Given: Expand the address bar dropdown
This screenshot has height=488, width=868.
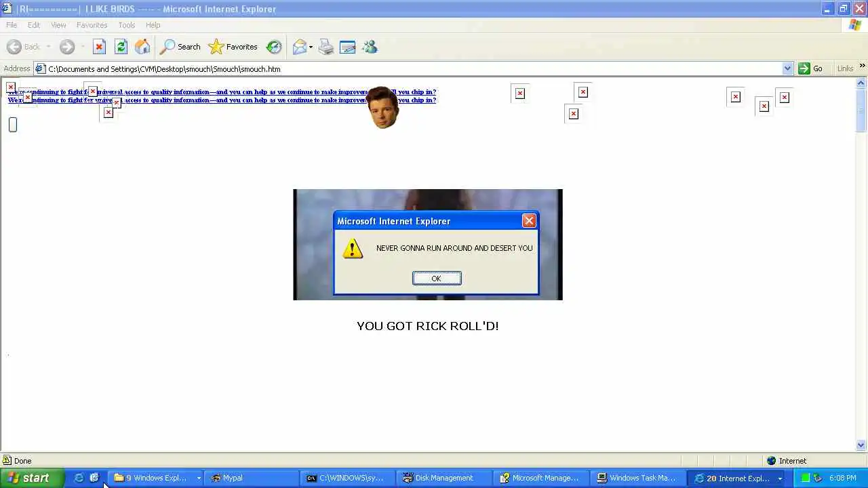Looking at the screenshot, I should coord(787,68).
